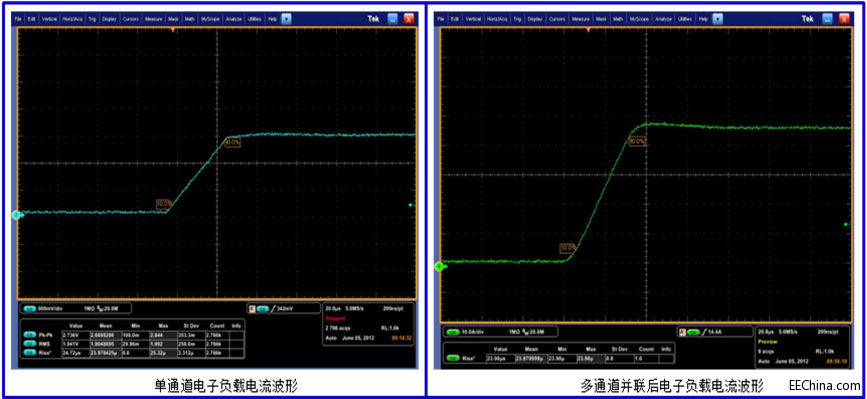The height and width of the screenshot is (399, 867).
Task: Click the 90.0% rise marker on the green waveform
Action: point(638,141)
